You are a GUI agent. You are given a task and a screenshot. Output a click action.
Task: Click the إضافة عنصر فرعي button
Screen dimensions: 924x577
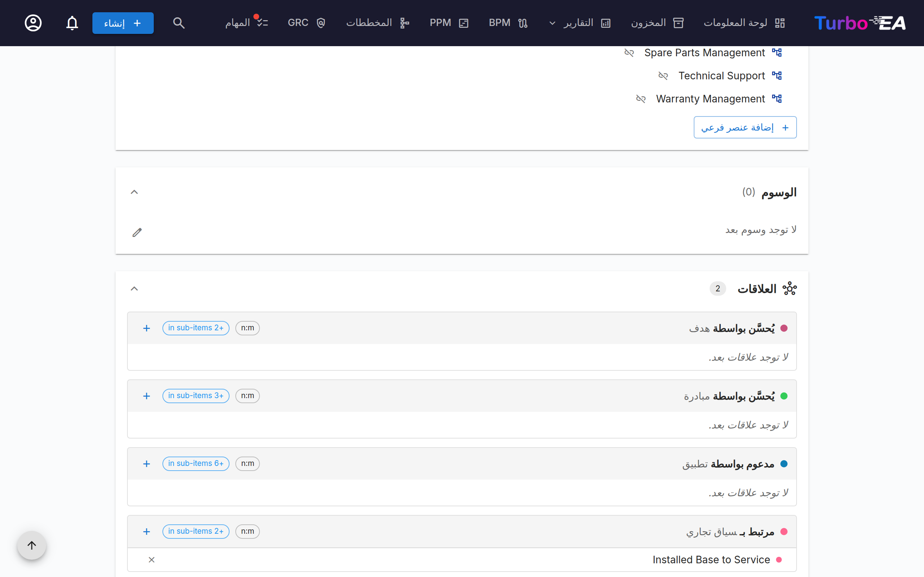pyautogui.click(x=745, y=127)
